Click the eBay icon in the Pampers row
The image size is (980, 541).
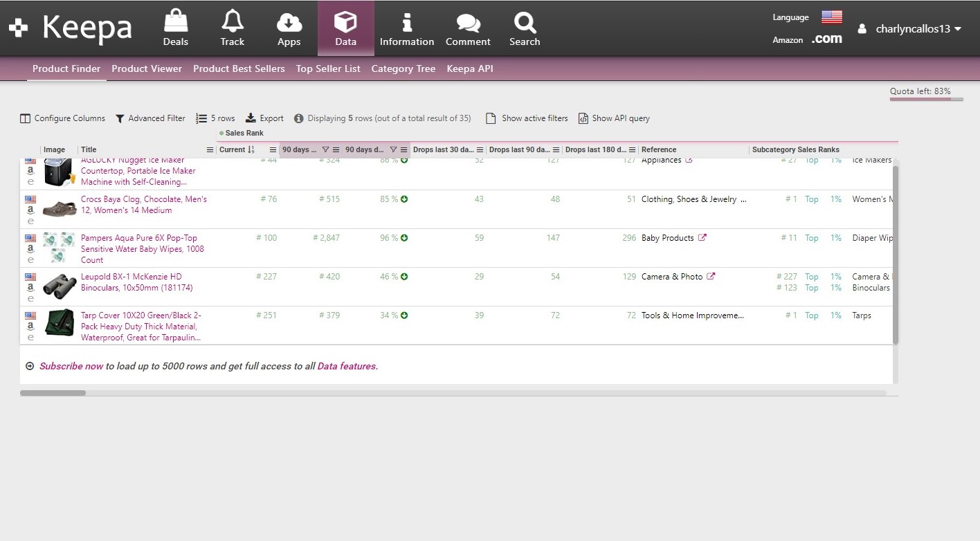[x=30, y=260]
